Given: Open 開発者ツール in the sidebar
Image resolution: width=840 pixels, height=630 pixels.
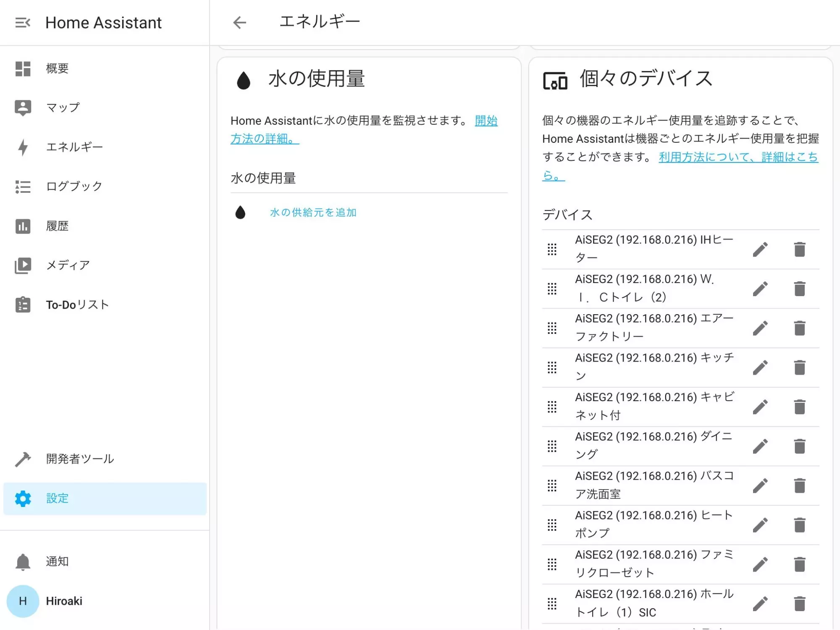Looking at the screenshot, I should click(x=105, y=459).
